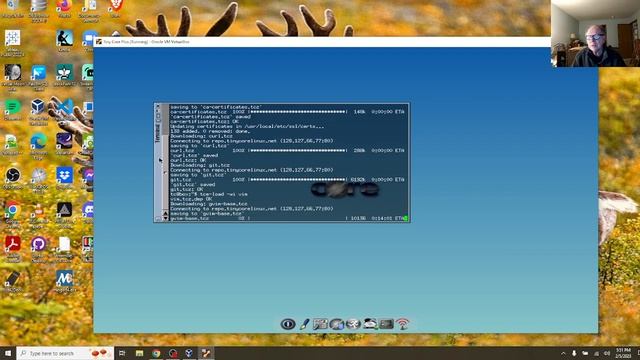Switch to Chrome on the taskbar

point(156,353)
